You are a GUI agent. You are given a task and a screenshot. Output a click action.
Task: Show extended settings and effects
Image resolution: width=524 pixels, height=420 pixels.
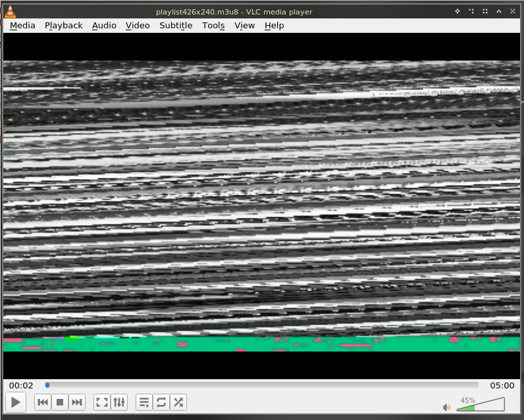[119, 402]
